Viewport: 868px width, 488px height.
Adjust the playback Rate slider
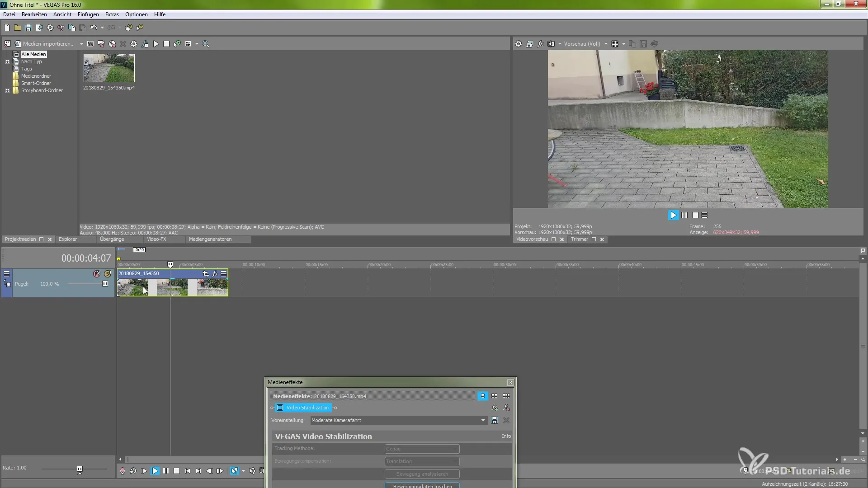point(80,469)
